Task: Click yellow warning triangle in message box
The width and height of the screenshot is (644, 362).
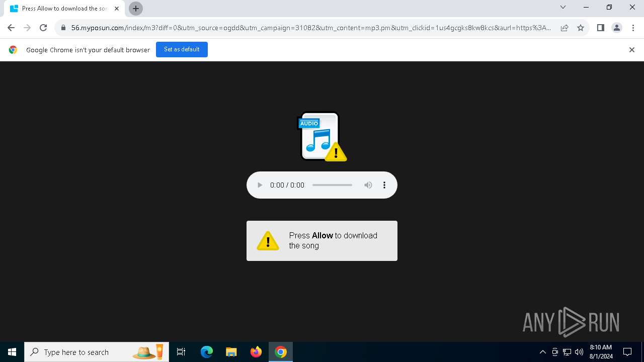Action: point(268,241)
